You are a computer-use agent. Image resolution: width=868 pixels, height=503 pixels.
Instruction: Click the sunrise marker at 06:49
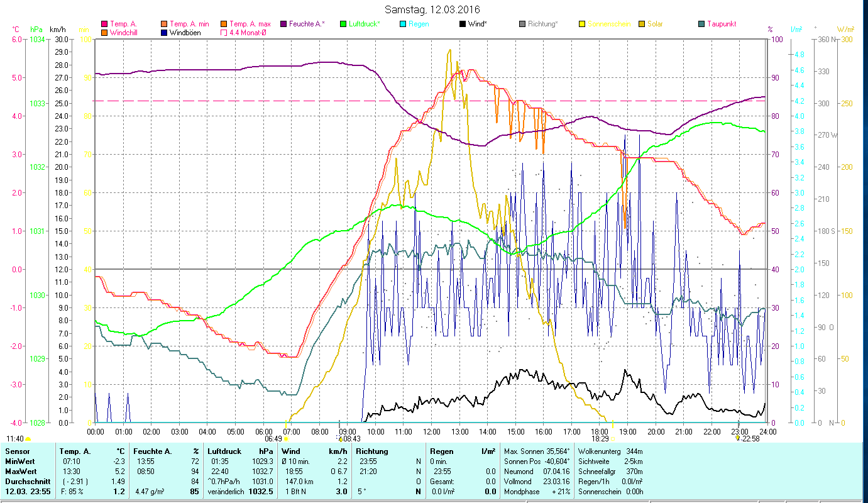(x=286, y=438)
